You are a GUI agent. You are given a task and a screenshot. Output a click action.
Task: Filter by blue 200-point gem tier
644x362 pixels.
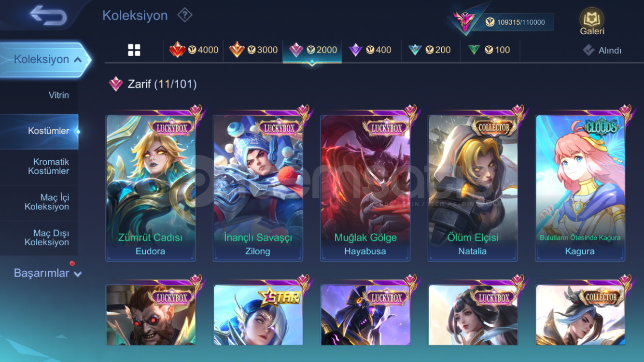(x=431, y=50)
